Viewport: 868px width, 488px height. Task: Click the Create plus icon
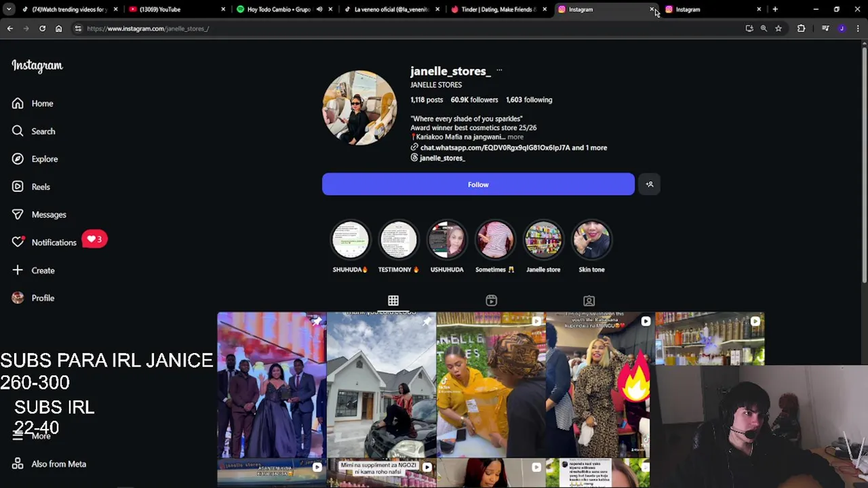tap(18, 270)
